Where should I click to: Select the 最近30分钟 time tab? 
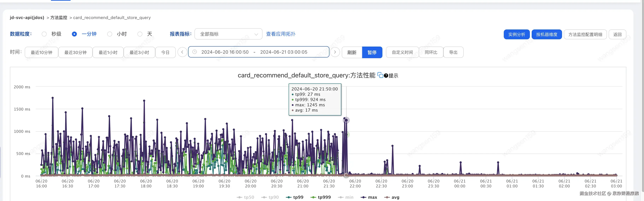click(x=75, y=52)
